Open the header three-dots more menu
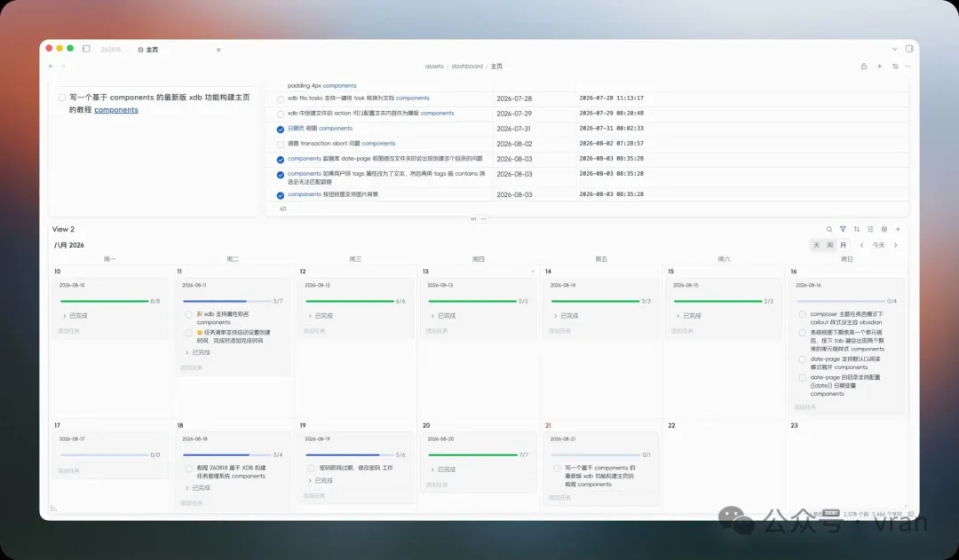959x560 pixels. tap(908, 66)
